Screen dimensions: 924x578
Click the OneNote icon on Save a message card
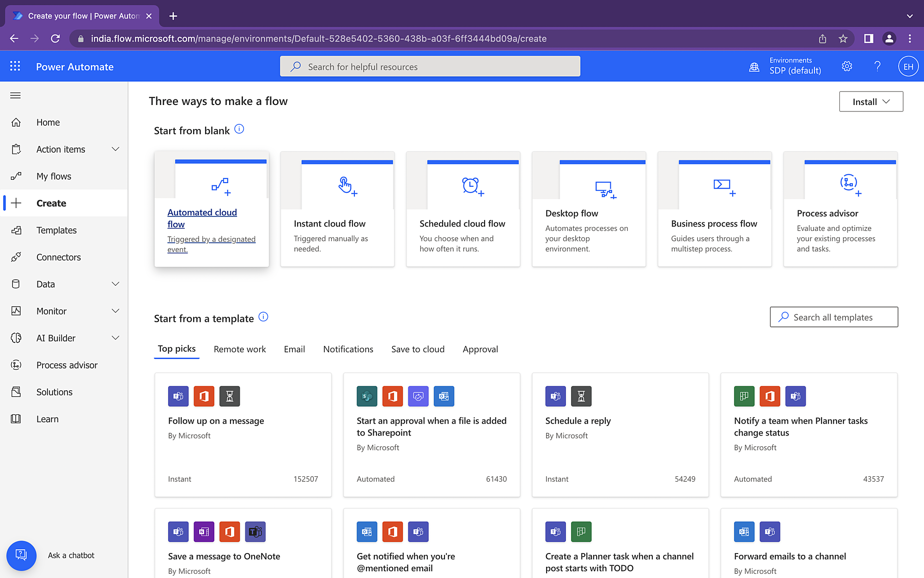(204, 532)
